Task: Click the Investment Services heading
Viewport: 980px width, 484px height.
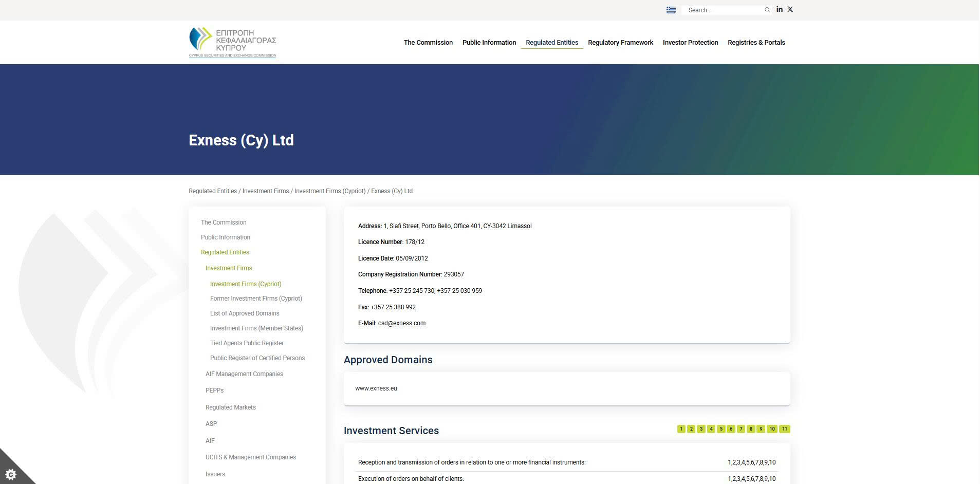Action: tap(391, 431)
